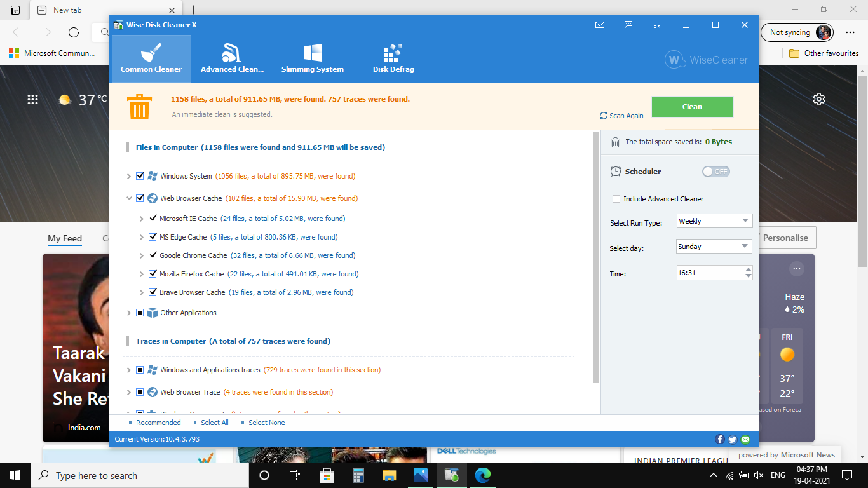The width and height of the screenshot is (868, 488).
Task: Toggle the Other Applications checkbox
Action: [x=140, y=313]
